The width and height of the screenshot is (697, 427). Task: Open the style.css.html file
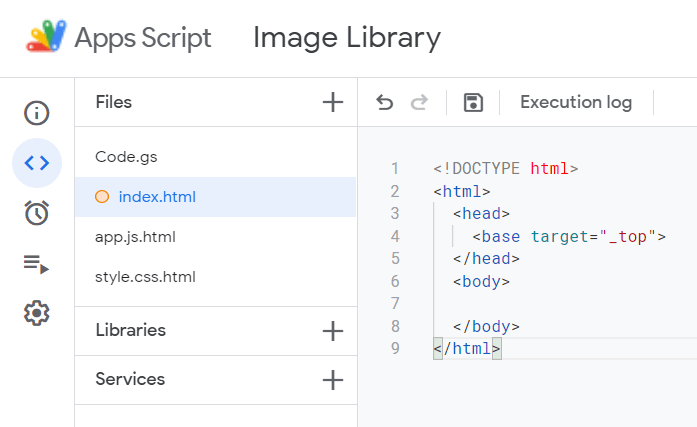145,277
